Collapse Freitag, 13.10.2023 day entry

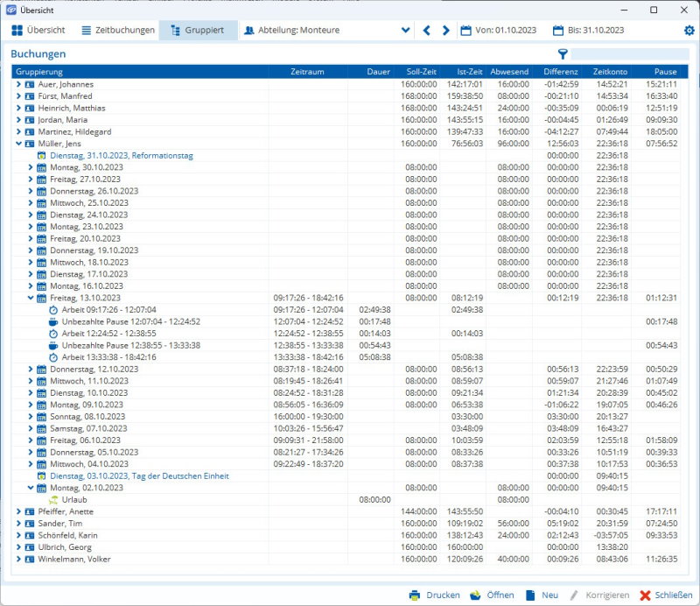coord(31,298)
